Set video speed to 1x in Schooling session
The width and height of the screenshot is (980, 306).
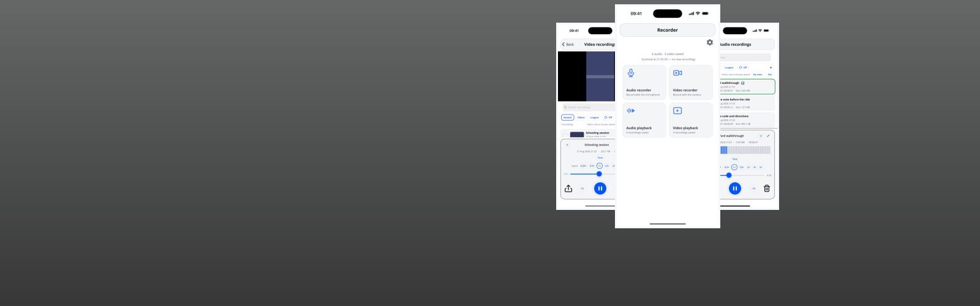[x=600, y=166]
